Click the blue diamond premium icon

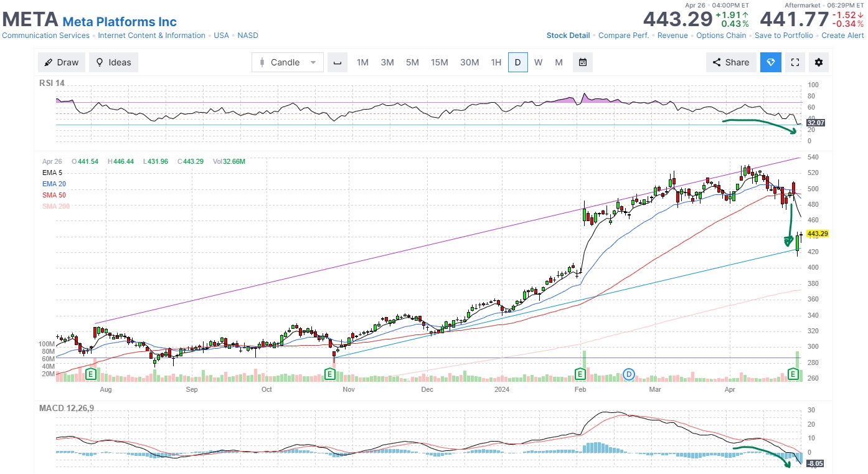(x=770, y=62)
